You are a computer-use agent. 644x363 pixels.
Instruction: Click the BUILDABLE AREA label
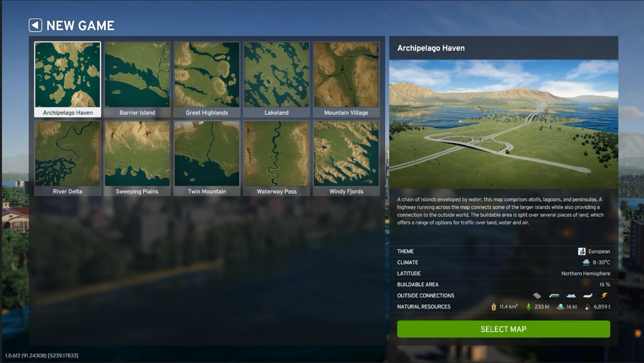click(x=418, y=285)
